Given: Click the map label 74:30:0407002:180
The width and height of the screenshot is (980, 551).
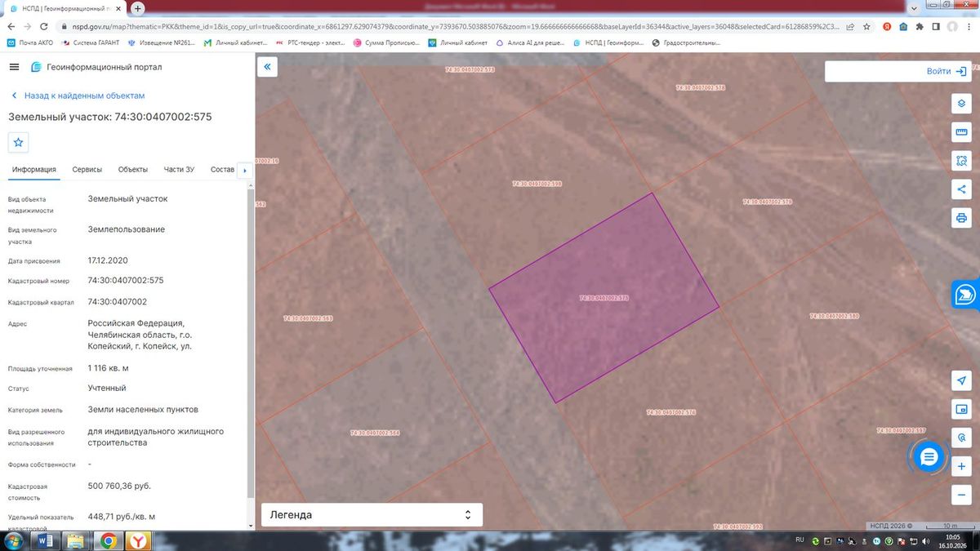Looking at the screenshot, I should pos(834,316).
